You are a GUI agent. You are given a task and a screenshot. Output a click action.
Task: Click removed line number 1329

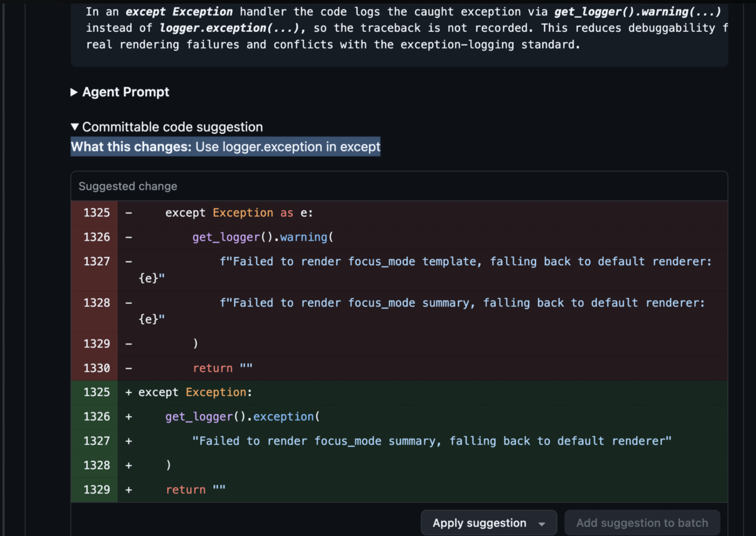pos(96,344)
